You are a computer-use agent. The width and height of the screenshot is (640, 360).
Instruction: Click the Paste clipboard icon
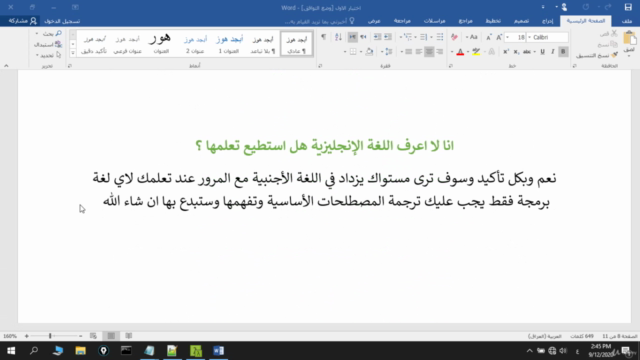coord(630,39)
